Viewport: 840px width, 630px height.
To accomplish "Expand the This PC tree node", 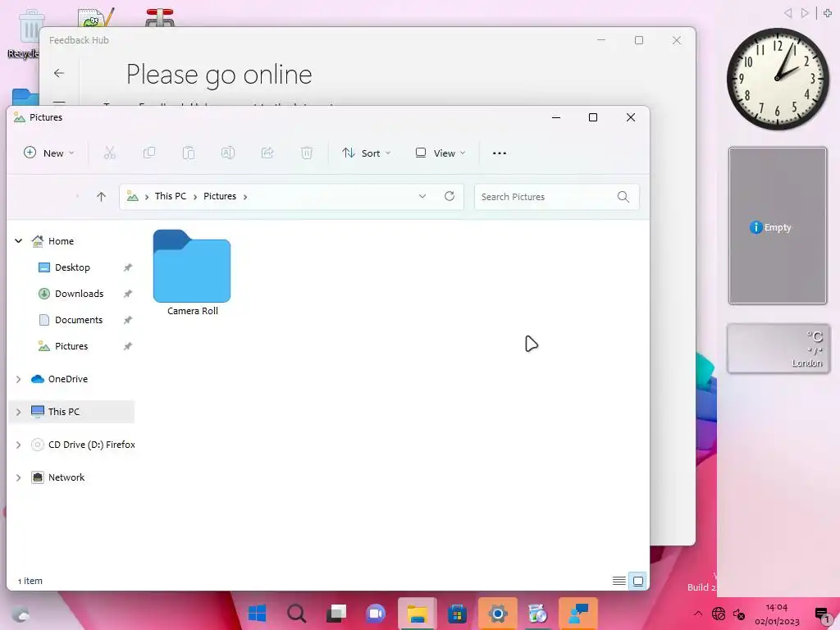I will pyautogui.click(x=18, y=412).
